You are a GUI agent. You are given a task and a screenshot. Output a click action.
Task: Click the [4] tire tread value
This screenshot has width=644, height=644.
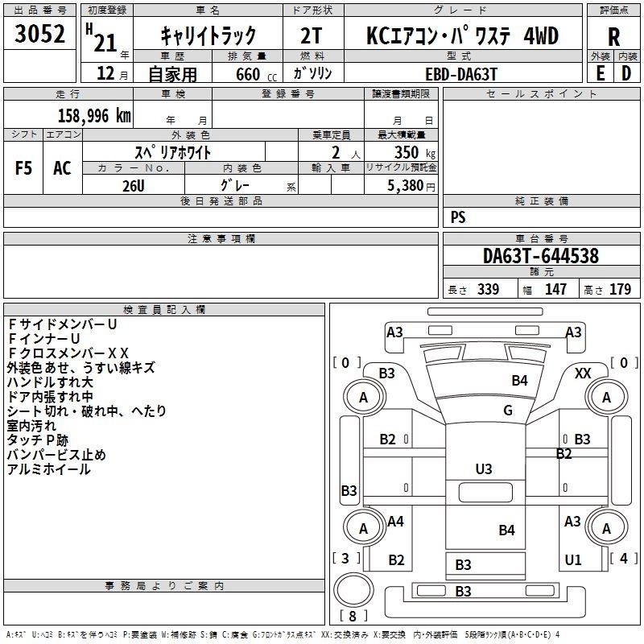coord(623,558)
